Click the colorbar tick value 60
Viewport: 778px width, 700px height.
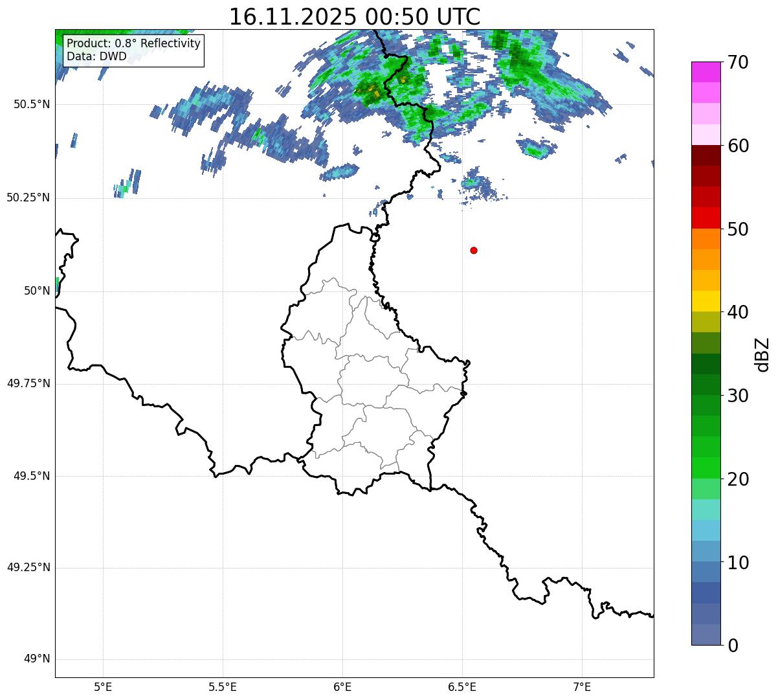point(738,146)
